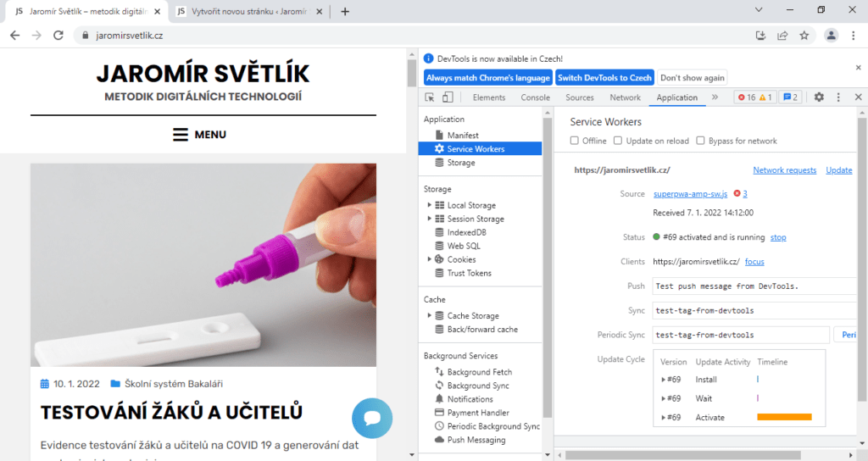This screenshot has height=461, width=868.
Task: Expand Session Storage tree
Action: tap(429, 219)
